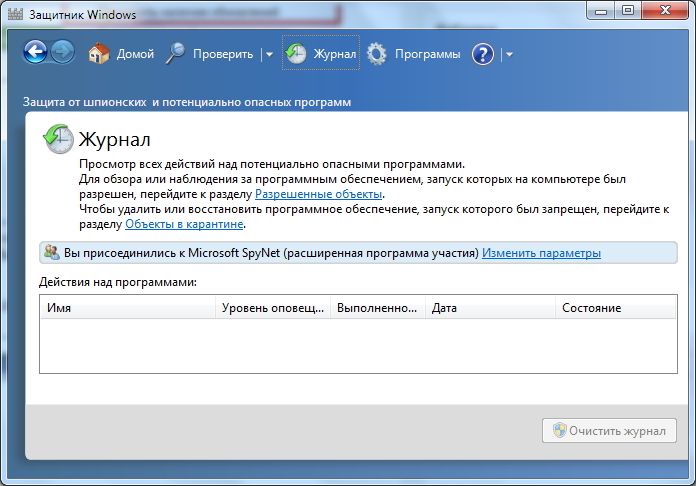This screenshot has height=486, width=696.
Task: Click the Уровень оповещ... column header
Action: click(x=273, y=308)
